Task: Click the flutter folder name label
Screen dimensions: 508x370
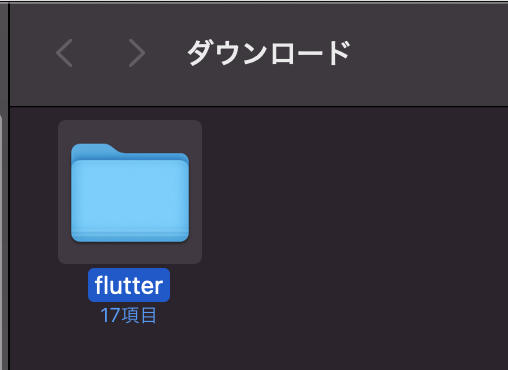Action: point(129,285)
